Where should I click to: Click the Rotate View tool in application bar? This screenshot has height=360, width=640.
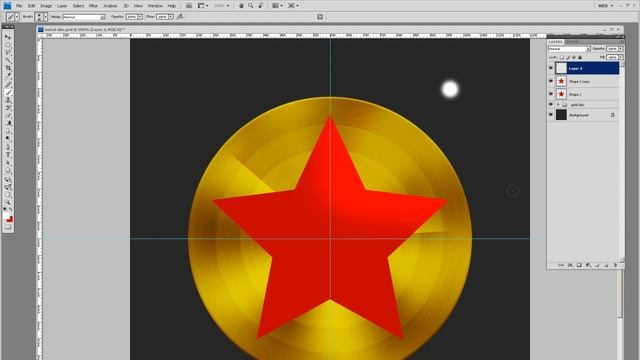click(x=260, y=6)
